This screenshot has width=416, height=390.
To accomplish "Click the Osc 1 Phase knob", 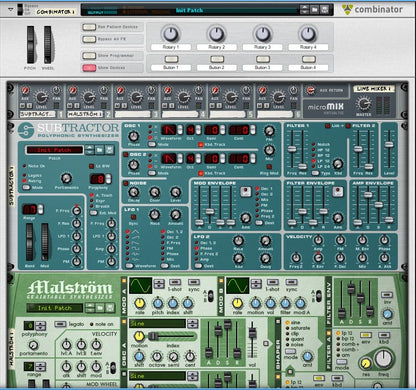I will [134, 136].
